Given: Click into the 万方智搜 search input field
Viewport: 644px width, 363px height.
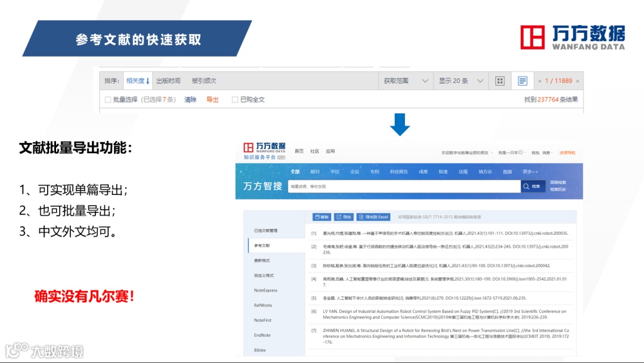Looking at the screenshot, I should coord(404,187).
